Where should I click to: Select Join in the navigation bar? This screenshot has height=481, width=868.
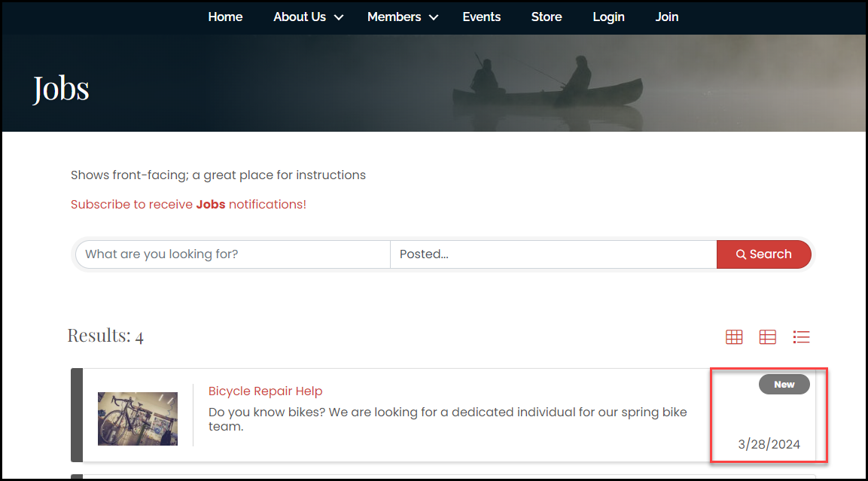pyautogui.click(x=666, y=17)
